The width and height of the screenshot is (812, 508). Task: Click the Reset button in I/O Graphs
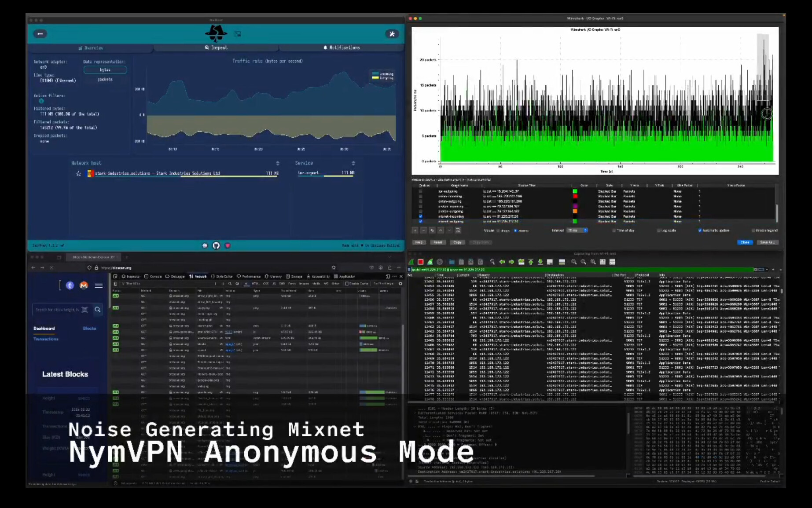click(437, 242)
